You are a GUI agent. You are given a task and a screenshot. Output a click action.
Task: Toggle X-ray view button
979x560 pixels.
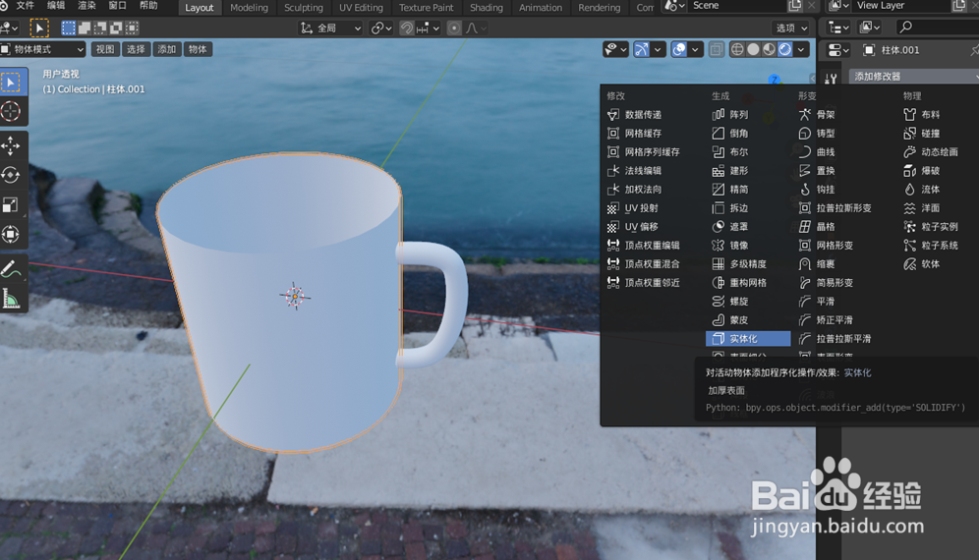tap(717, 49)
